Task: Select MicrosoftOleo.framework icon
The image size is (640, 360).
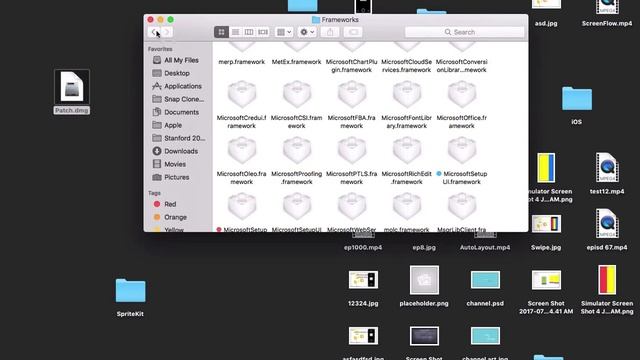Action: pyautogui.click(x=242, y=150)
